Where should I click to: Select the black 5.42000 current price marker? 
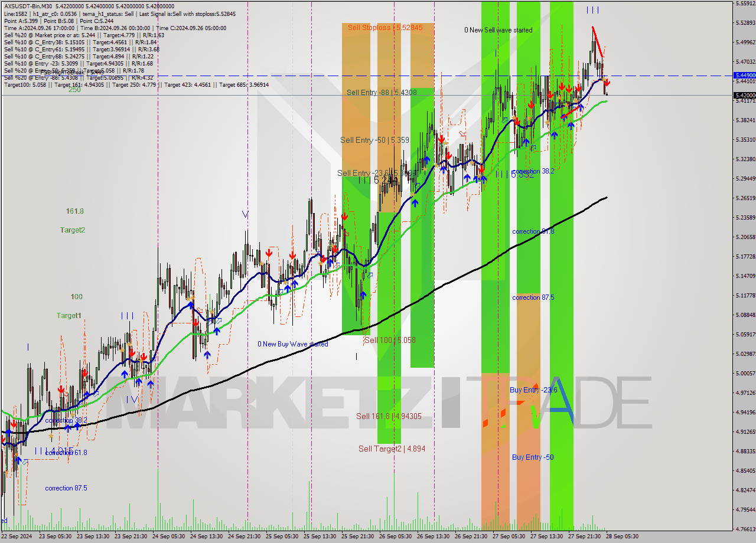[x=744, y=95]
